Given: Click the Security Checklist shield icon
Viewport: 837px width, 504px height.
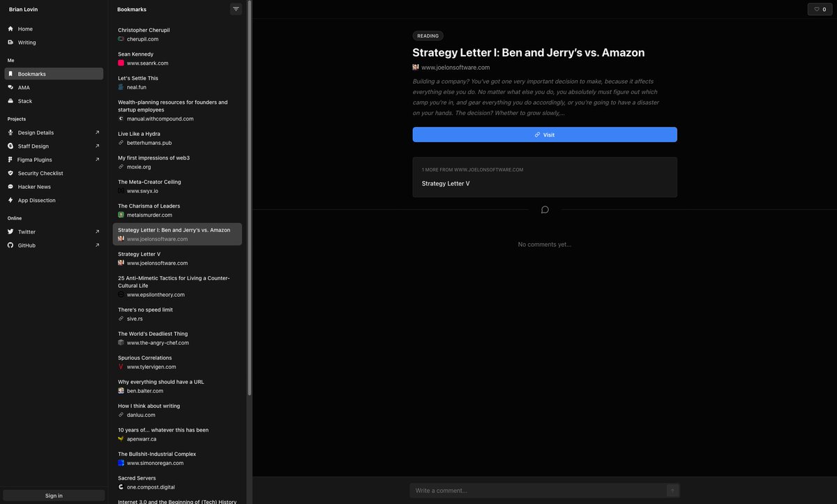Looking at the screenshot, I should [10, 173].
